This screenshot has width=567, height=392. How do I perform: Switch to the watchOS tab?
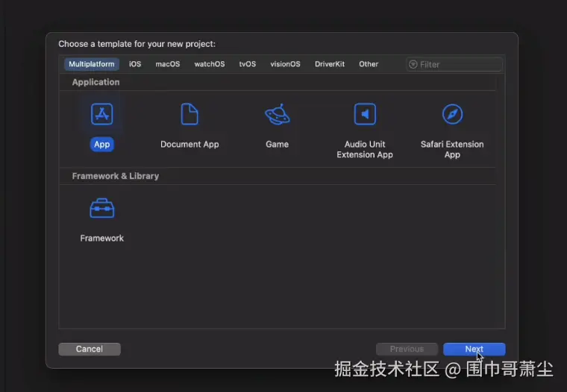click(x=210, y=64)
